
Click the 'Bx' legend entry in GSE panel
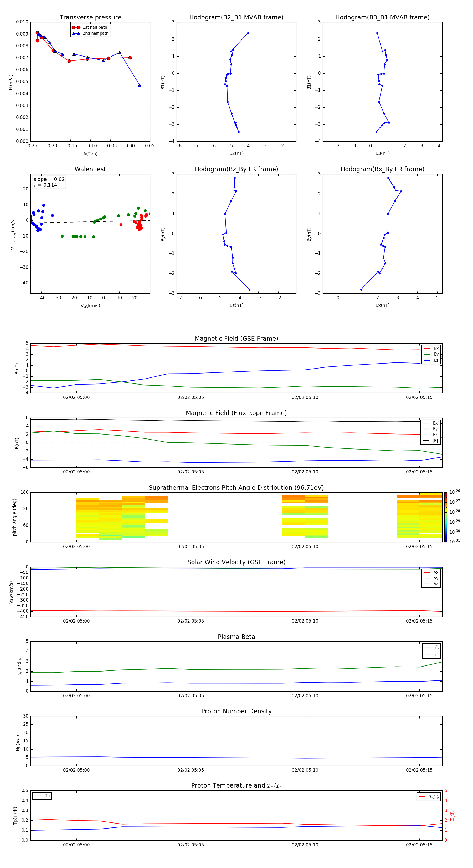tap(431, 349)
